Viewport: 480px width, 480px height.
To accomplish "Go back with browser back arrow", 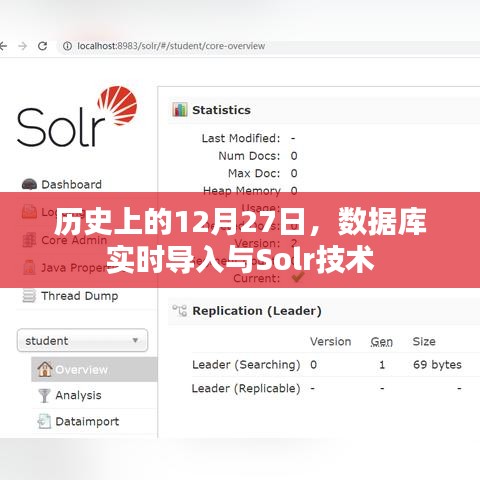I will coord(3,46).
